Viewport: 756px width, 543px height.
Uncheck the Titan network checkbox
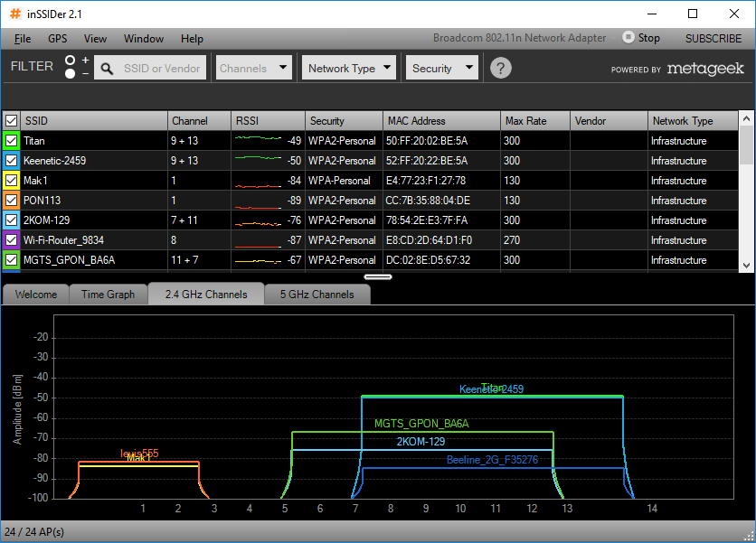[12, 141]
